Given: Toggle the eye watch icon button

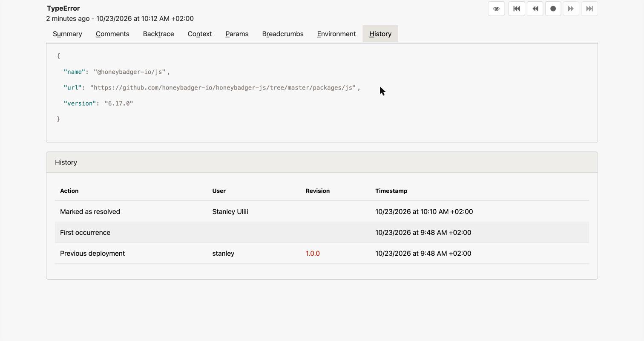Looking at the screenshot, I should [x=496, y=9].
